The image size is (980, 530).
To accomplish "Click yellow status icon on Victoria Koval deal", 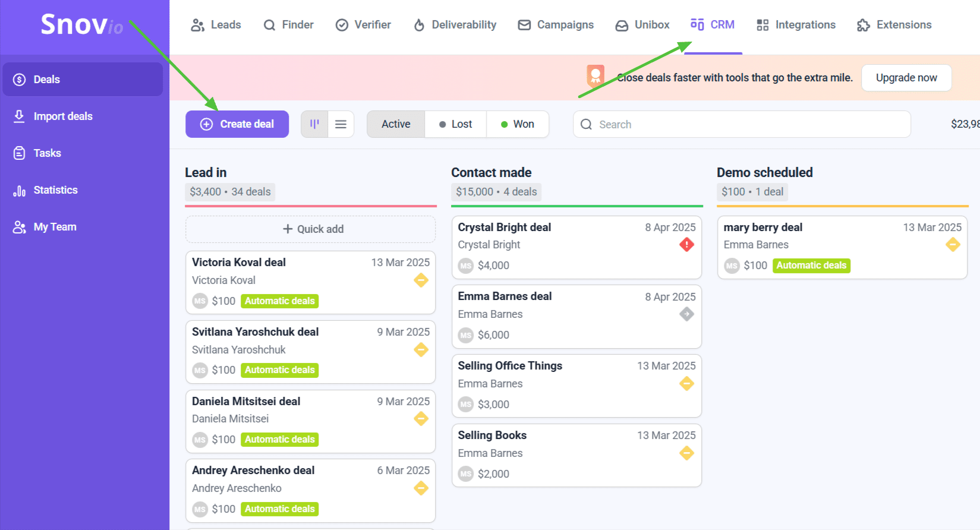I will (x=421, y=280).
